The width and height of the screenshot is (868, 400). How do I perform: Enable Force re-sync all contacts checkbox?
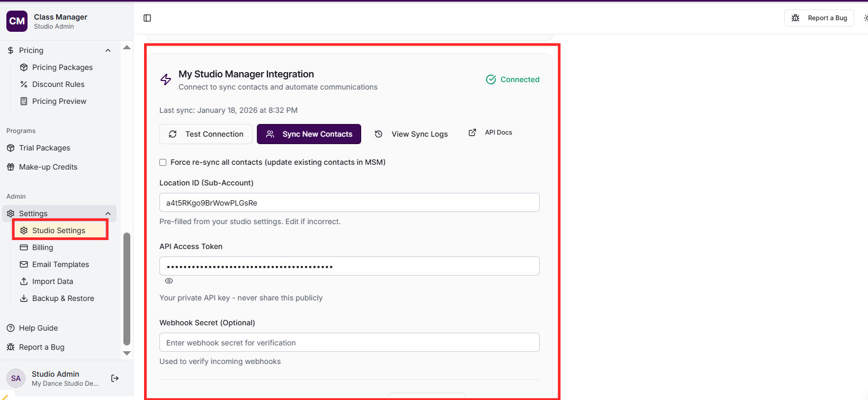[x=163, y=163]
